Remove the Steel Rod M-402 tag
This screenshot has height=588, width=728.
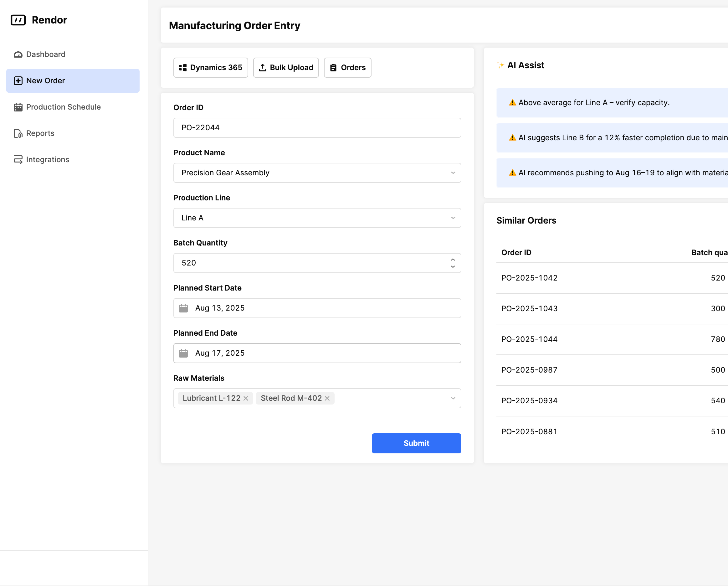tap(327, 398)
